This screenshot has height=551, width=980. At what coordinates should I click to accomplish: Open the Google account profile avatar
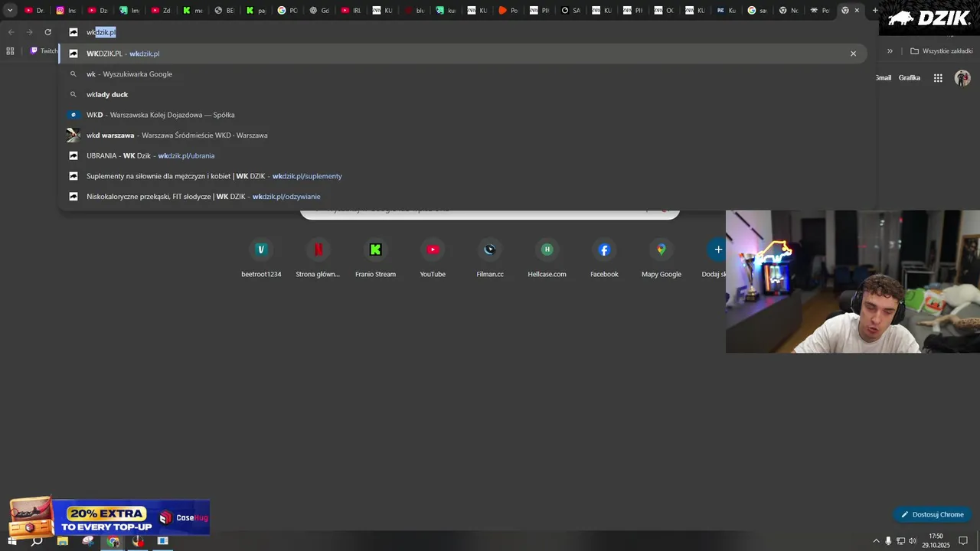point(962,78)
